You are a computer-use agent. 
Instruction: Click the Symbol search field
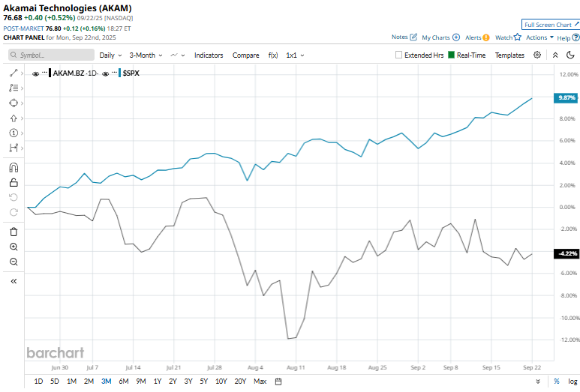[51, 55]
